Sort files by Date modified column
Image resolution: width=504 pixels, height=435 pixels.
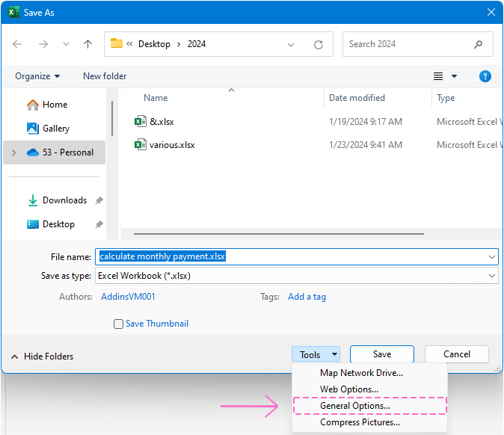pyautogui.click(x=357, y=98)
